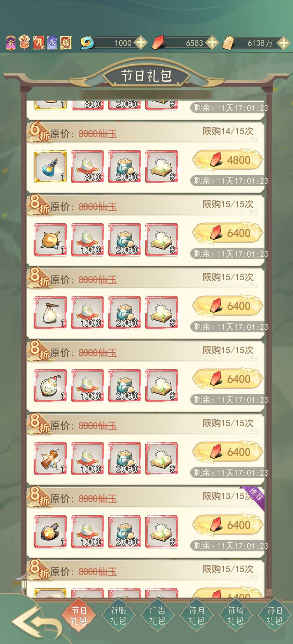Buy the 4800 jade discounted pack
This screenshot has width=293, height=644.
(x=228, y=160)
